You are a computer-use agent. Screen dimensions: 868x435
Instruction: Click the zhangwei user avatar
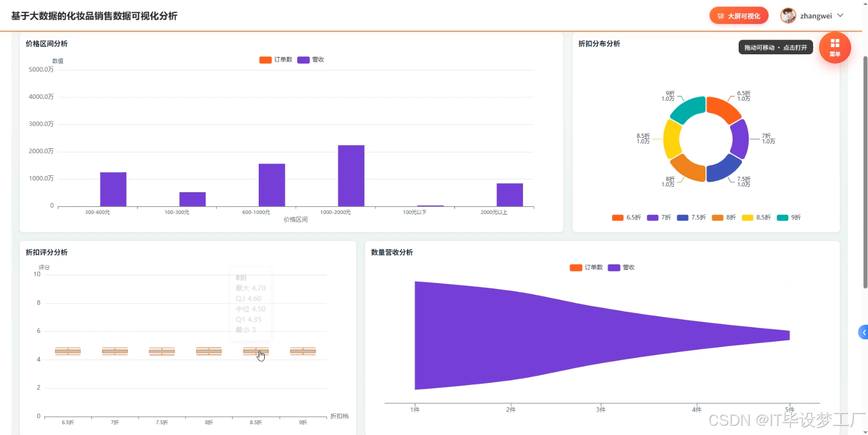pos(788,16)
